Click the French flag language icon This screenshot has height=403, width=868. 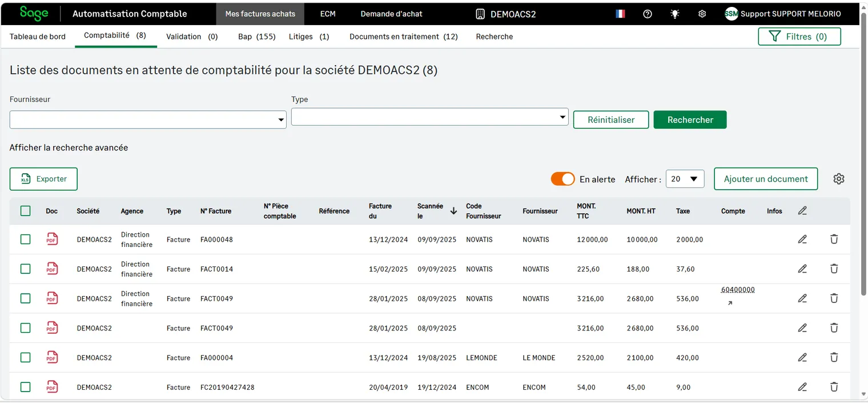pos(620,14)
